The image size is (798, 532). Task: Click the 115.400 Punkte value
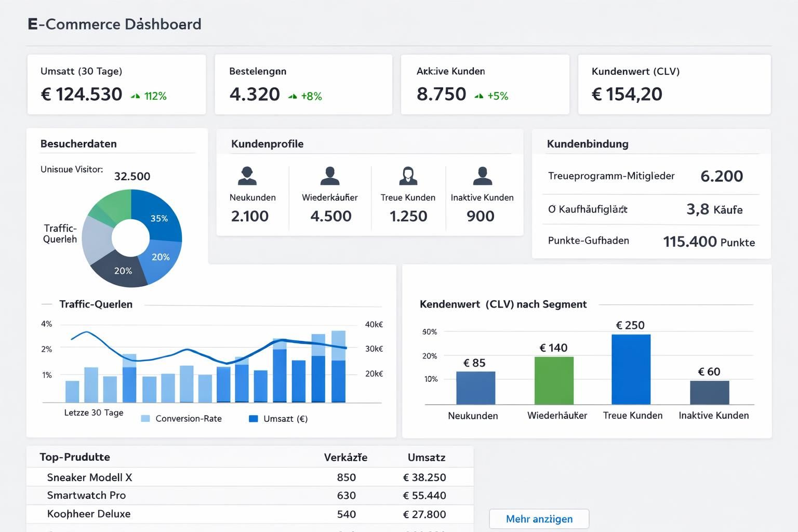point(709,242)
